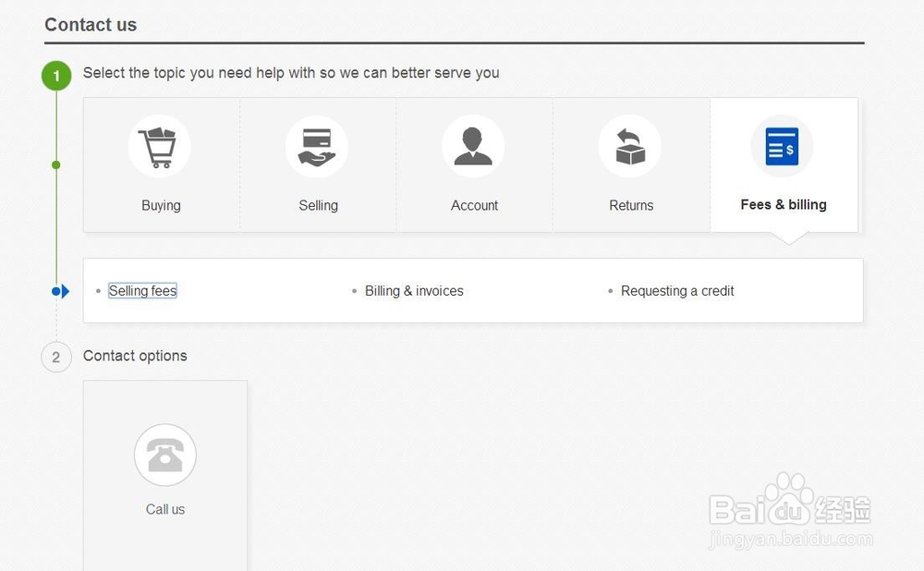Select the Account topic label

click(x=474, y=205)
